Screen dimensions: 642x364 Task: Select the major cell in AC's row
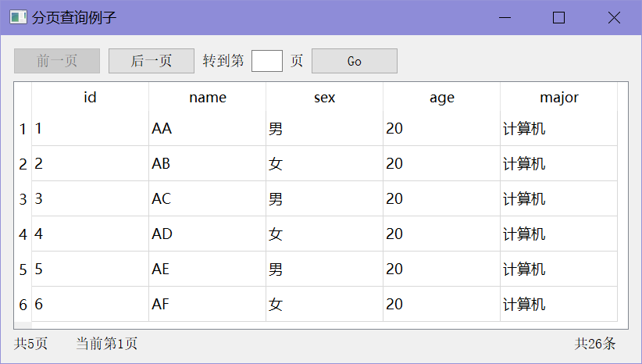[x=559, y=199]
